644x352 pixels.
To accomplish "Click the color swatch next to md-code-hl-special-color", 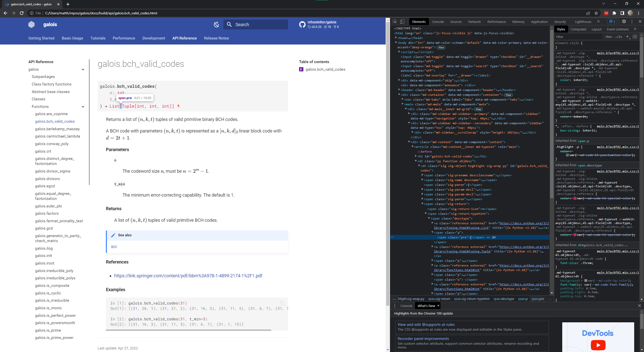I will [575, 198].
